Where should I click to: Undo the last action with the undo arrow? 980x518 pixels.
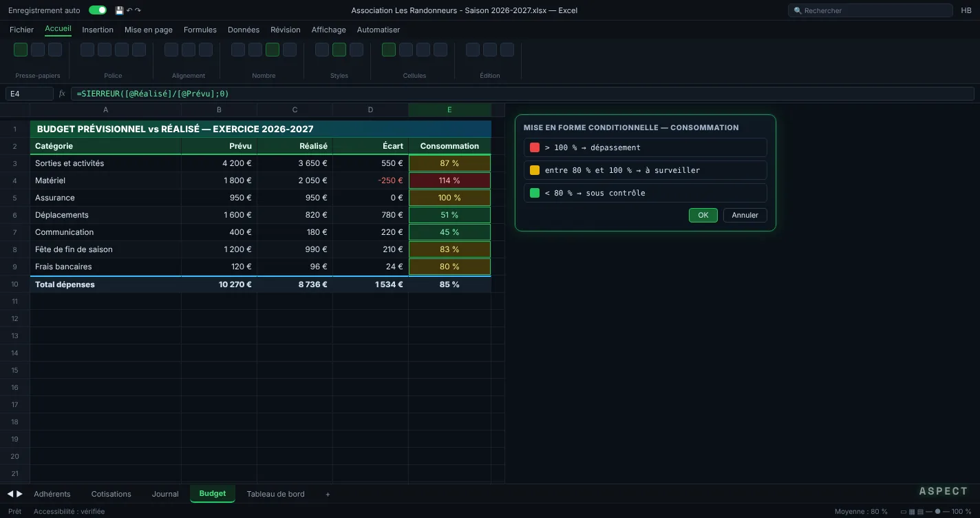(129, 10)
